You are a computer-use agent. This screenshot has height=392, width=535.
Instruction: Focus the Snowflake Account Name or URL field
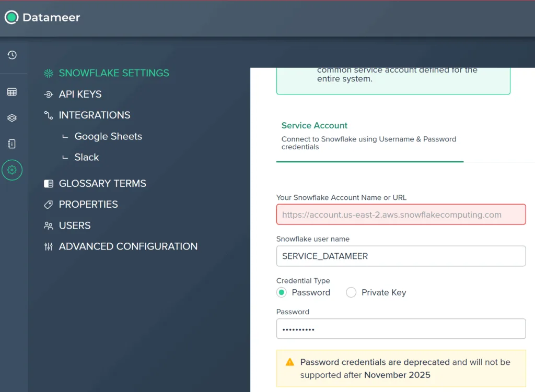click(x=401, y=215)
